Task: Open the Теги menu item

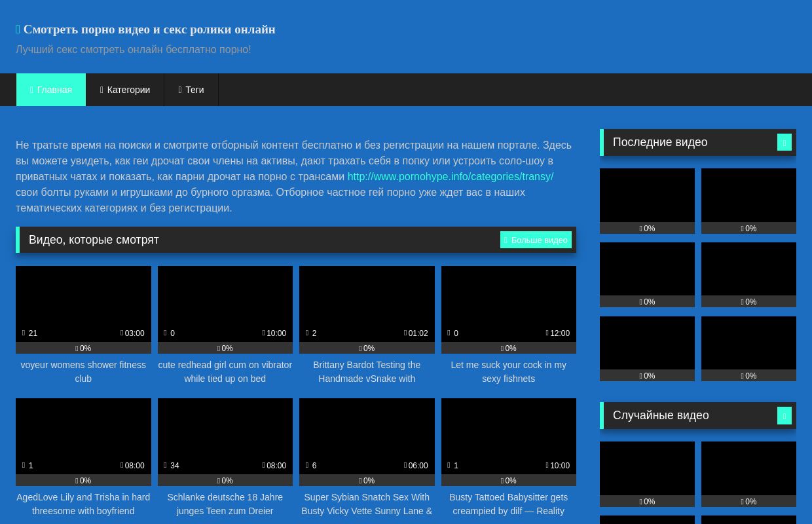Action: tap(191, 90)
